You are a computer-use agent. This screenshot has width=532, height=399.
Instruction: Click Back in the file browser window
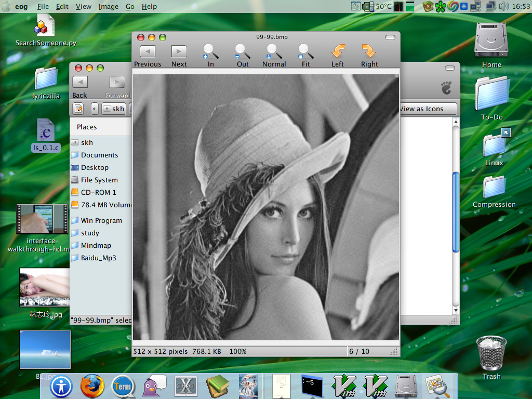[79, 87]
